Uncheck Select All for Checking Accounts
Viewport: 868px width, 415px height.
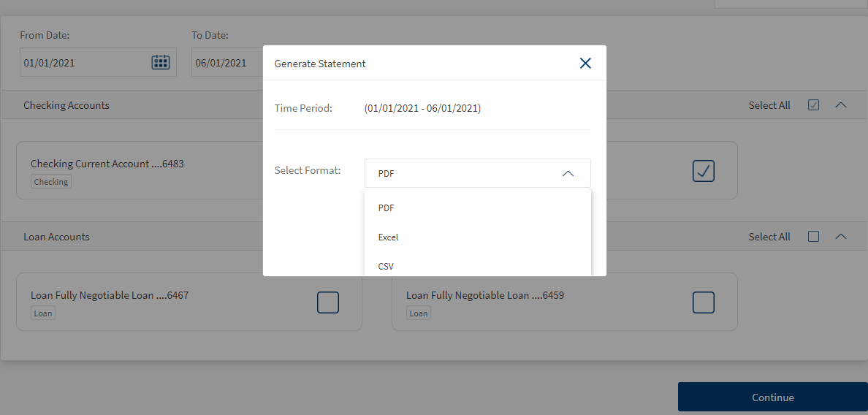pos(813,105)
